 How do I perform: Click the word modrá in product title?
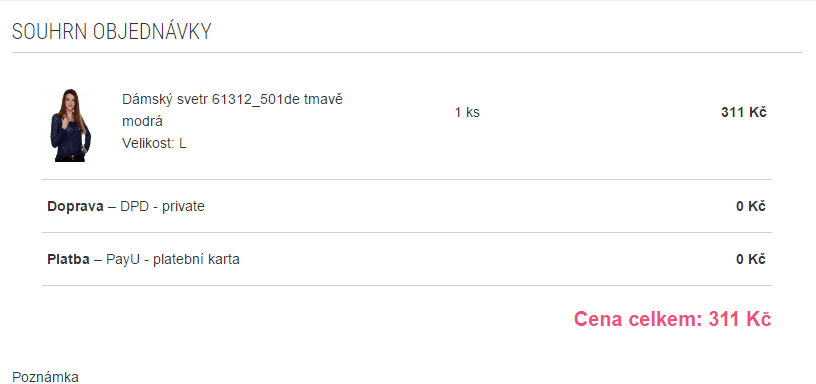tap(143, 122)
